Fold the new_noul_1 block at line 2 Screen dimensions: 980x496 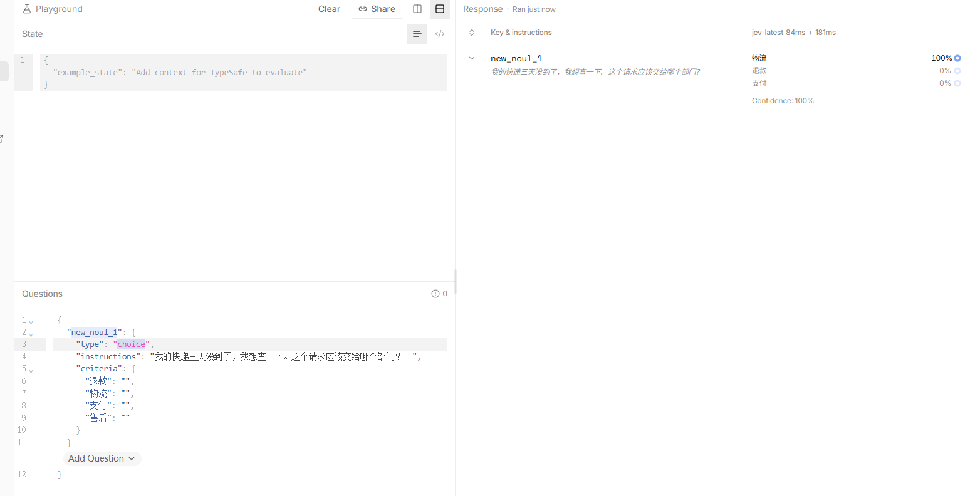[x=31, y=334]
